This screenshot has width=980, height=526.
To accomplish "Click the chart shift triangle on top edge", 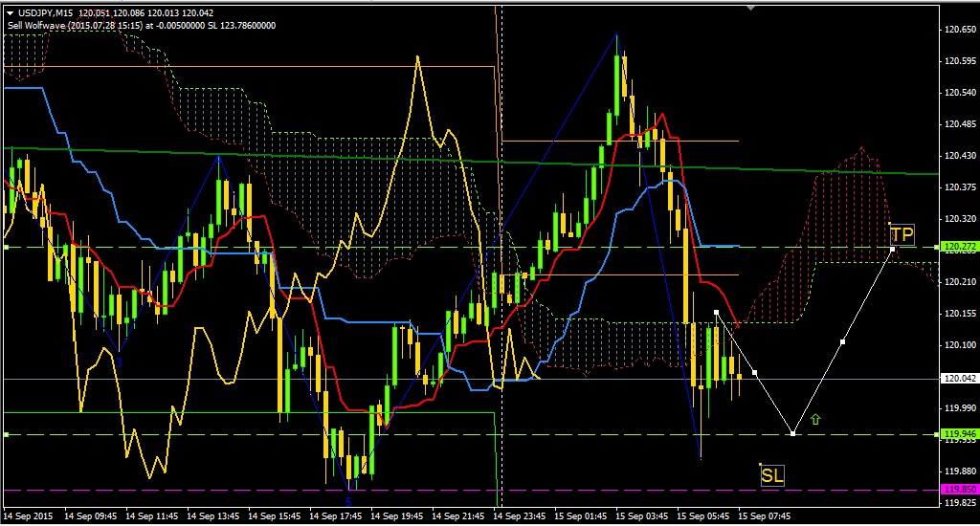I will point(751,8).
